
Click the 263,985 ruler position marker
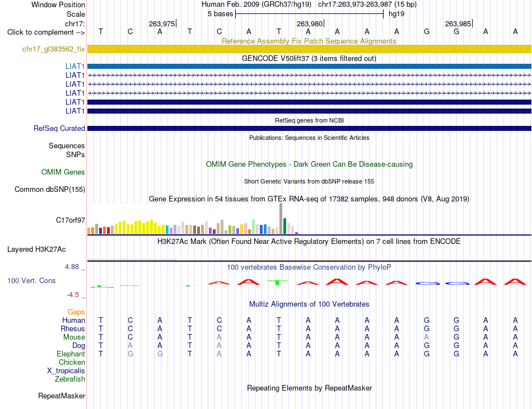(x=459, y=23)
